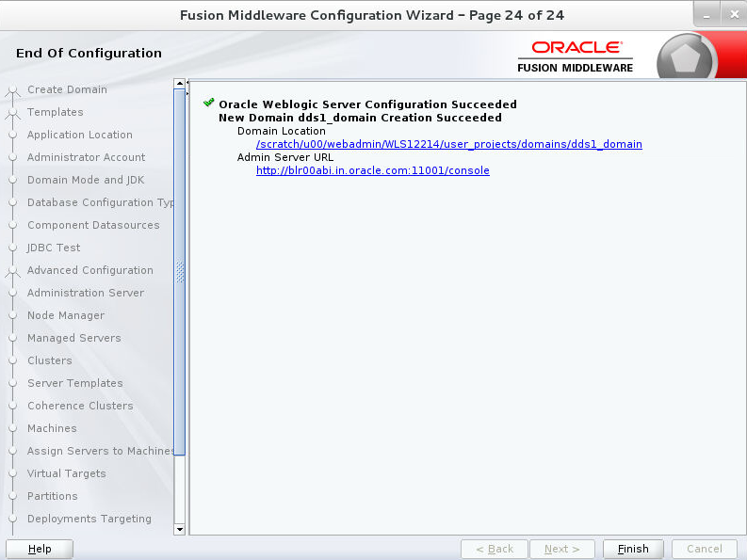Select the Server Templates step

pyautogui.click(x=75, y=383)
